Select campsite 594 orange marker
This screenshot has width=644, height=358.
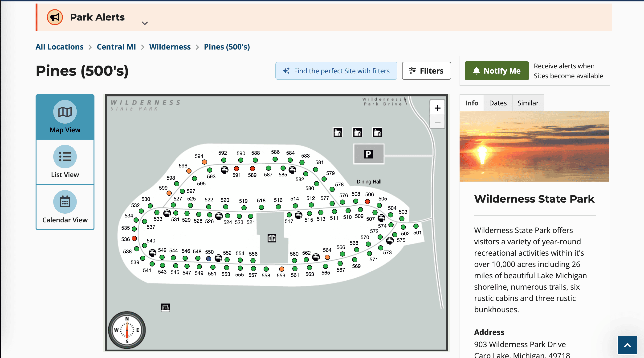204,162
